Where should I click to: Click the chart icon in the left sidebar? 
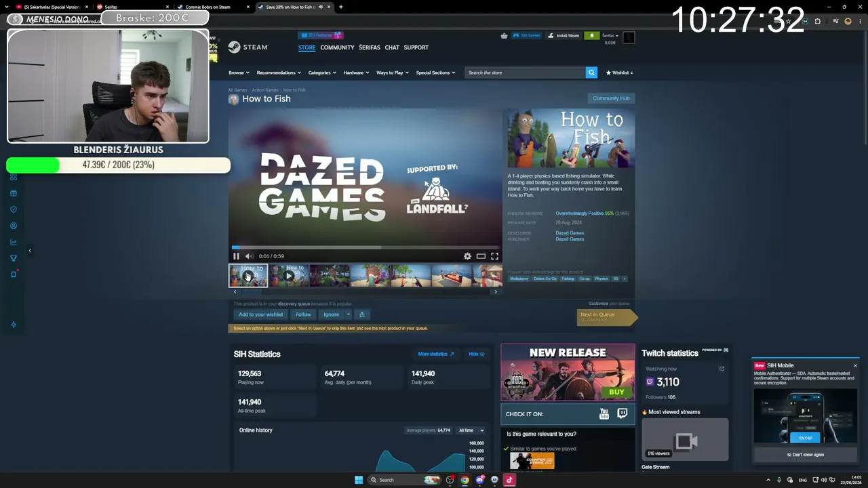(14, 242)
